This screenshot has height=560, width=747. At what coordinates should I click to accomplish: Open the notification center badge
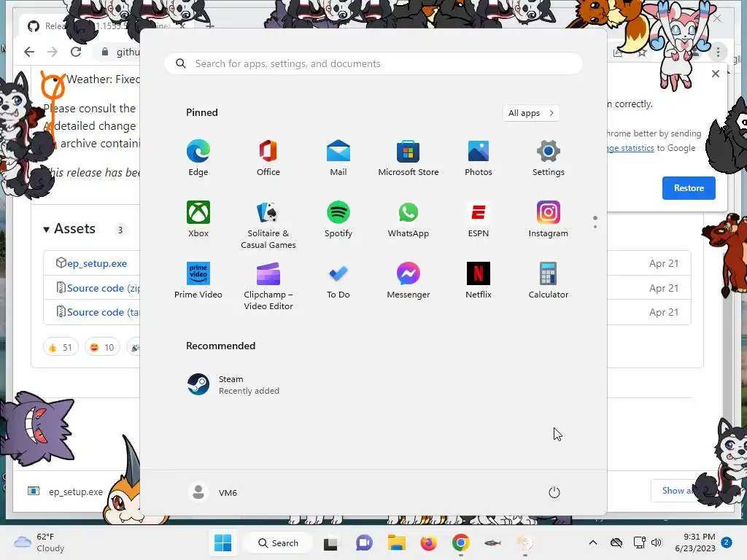tap(727, 542)
